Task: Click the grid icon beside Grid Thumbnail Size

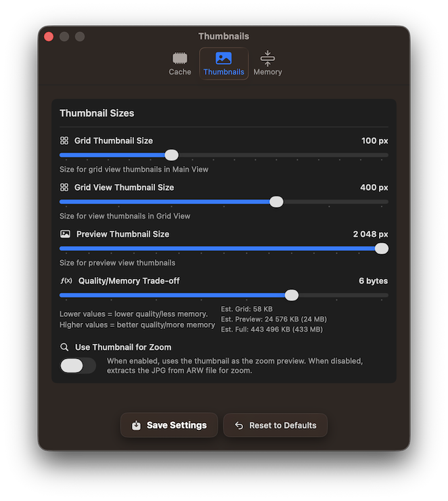Action: [x=64, y=141]
